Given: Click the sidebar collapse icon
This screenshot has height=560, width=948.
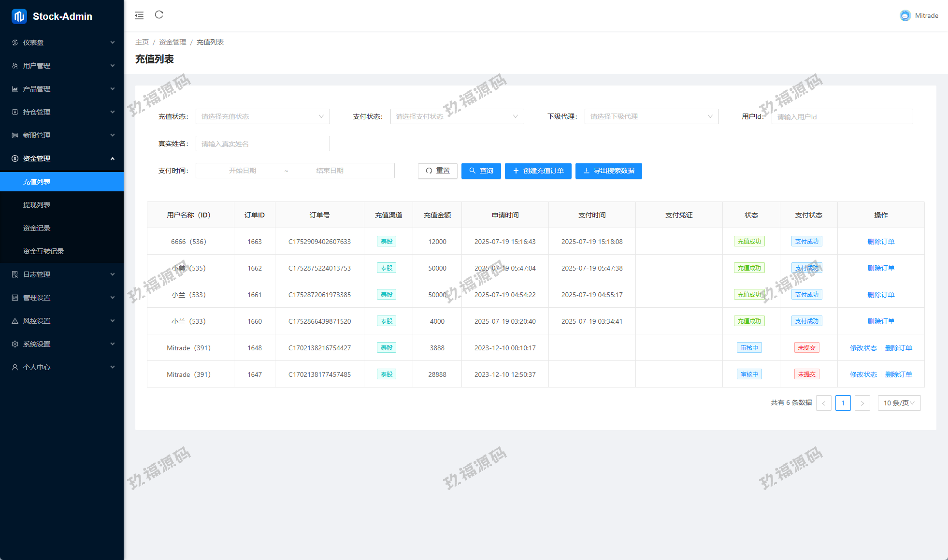Looking at the screenshot, I should [x=139, y=15].
